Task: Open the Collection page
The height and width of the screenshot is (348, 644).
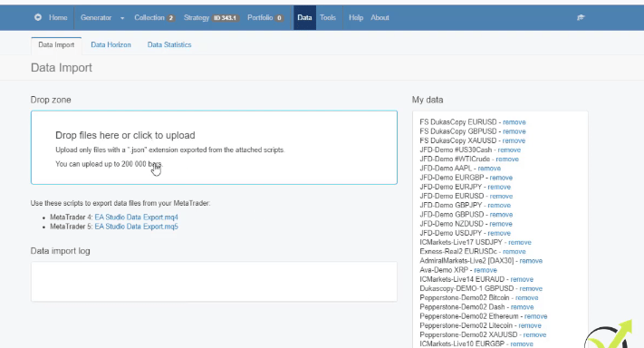Action: point(154,17)
